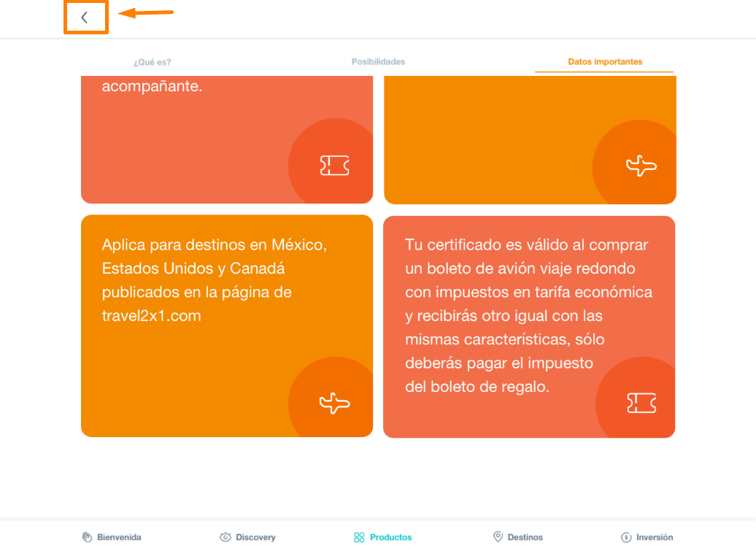
Task: Click the coin Inversión icon
Action: point(626,537)
